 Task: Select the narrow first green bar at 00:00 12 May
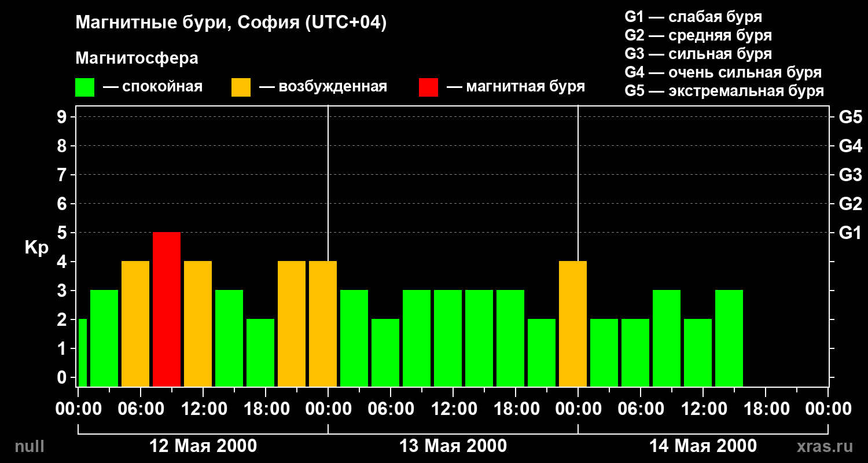point(82,352)
